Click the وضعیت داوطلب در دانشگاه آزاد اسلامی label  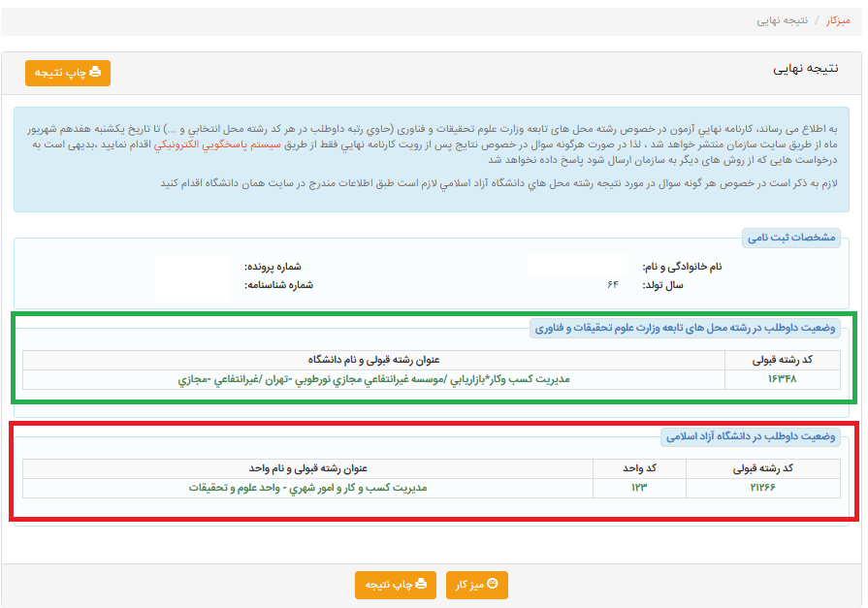click(751, 437)
